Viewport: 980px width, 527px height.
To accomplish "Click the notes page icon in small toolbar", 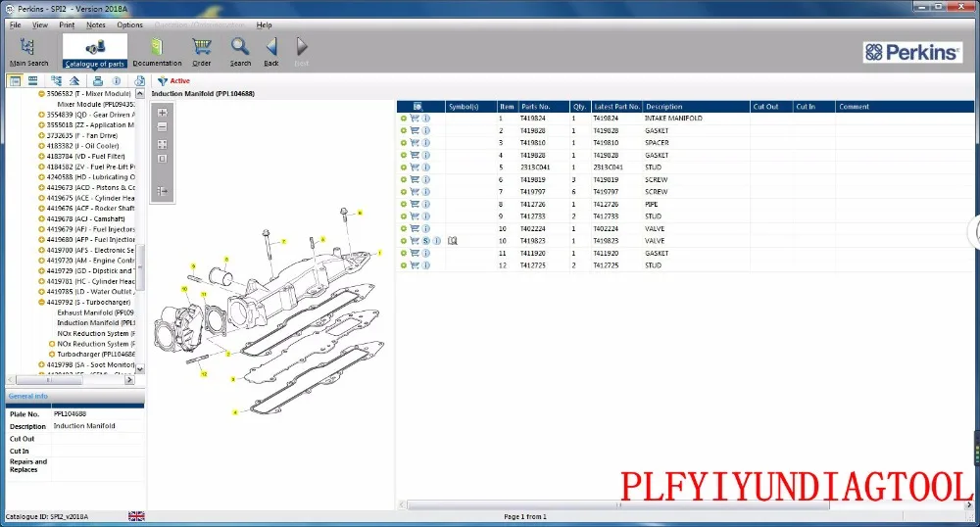I will pos(139,80).
